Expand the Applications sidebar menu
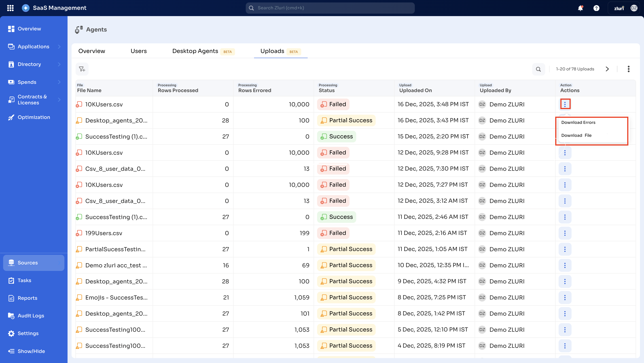The height and width of the screenshot is (363, 644). 59,46
